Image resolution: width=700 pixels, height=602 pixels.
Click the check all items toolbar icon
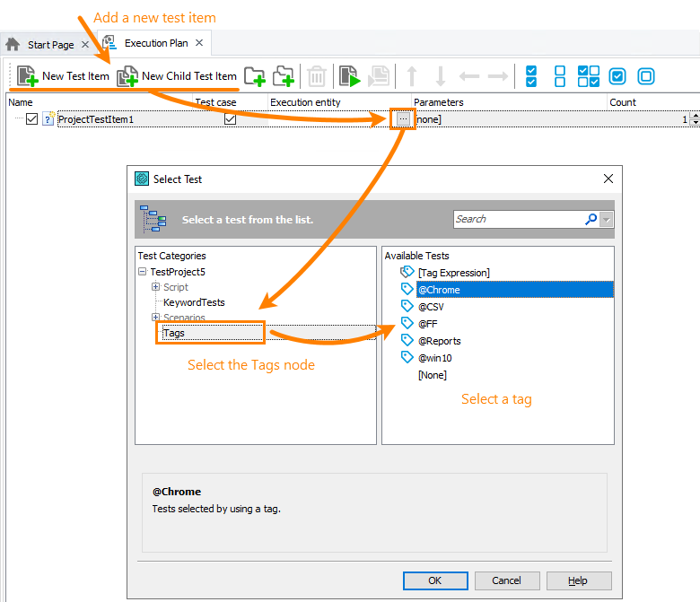pyautogui.click(x=531, y=76)
